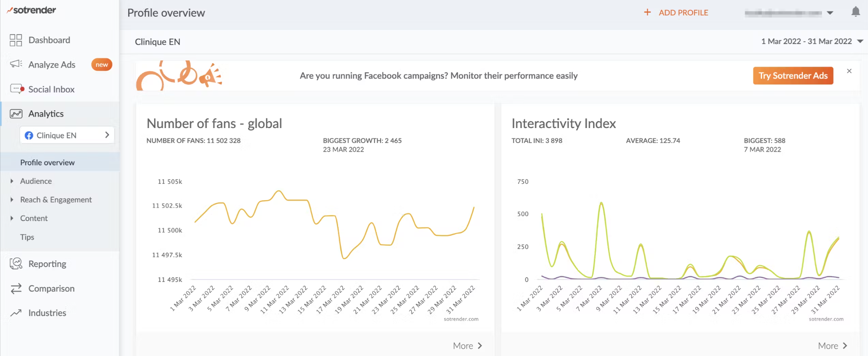This screenshot has width=868, height=356.
Task: Click the Sotrender logo
Action: point(31,10)
